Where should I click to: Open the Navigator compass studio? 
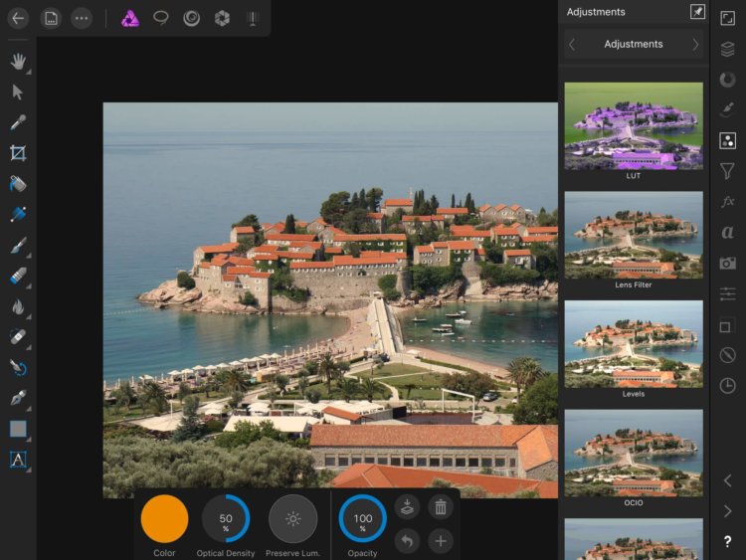[x=727, y=355]
